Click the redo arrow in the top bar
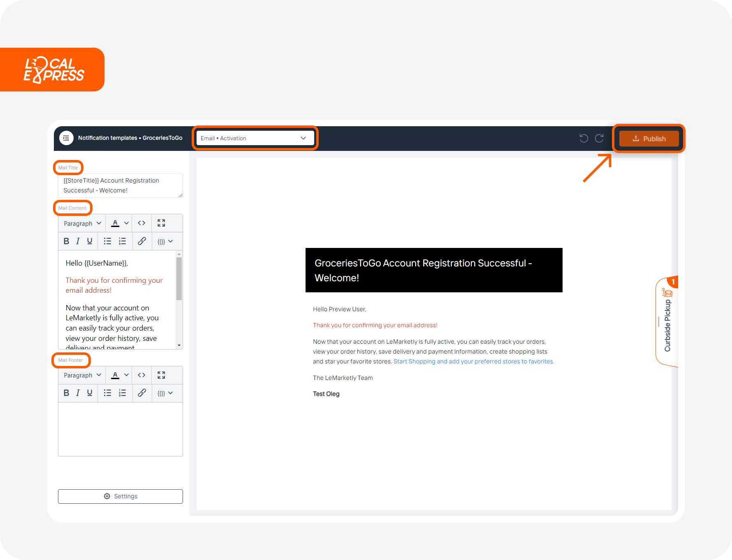Screen dimensions: 732x560 coord(599,138)
